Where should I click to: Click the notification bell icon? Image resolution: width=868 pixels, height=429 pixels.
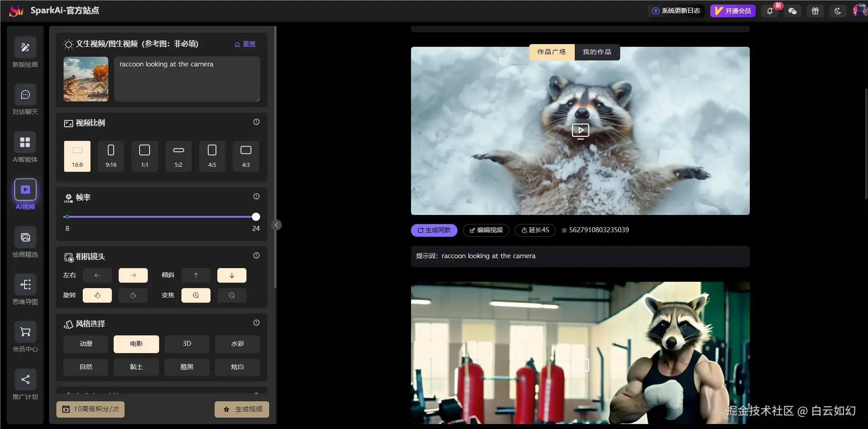(770, 11)
